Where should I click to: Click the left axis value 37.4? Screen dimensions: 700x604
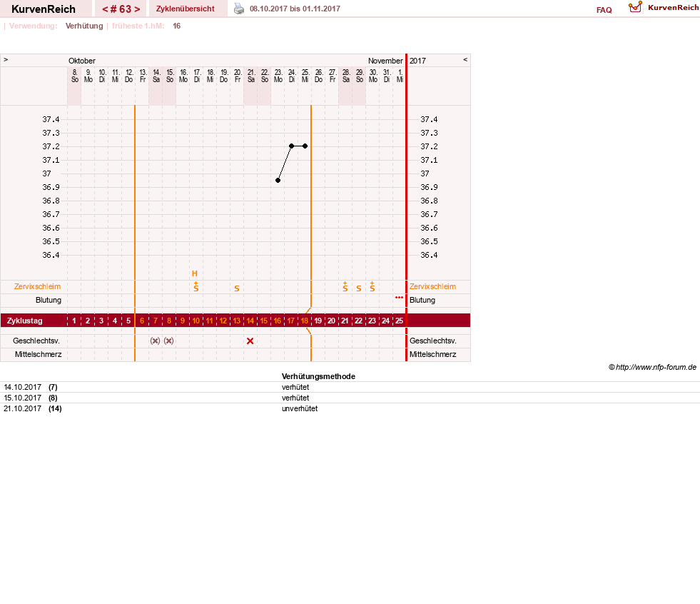(51, 119)
